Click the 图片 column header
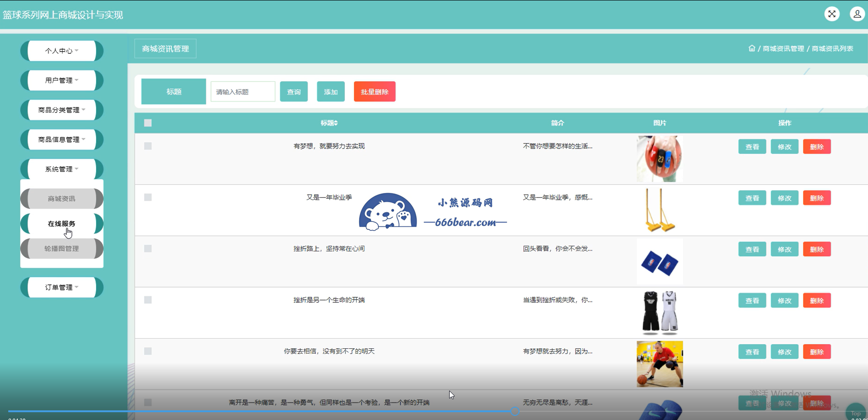This screenshot has height=420, width=868. click(660, 123)
